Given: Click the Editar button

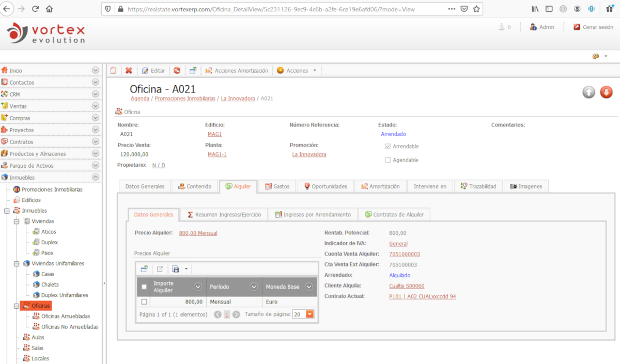Looking at the screenshot, I should pyautogui.click(x=153, y=71).
